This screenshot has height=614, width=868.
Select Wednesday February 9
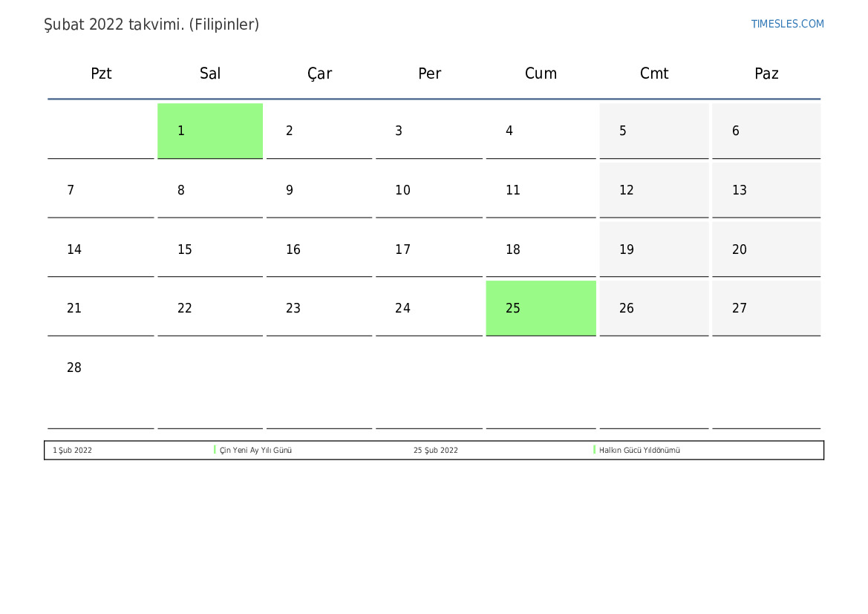[319, 190]
